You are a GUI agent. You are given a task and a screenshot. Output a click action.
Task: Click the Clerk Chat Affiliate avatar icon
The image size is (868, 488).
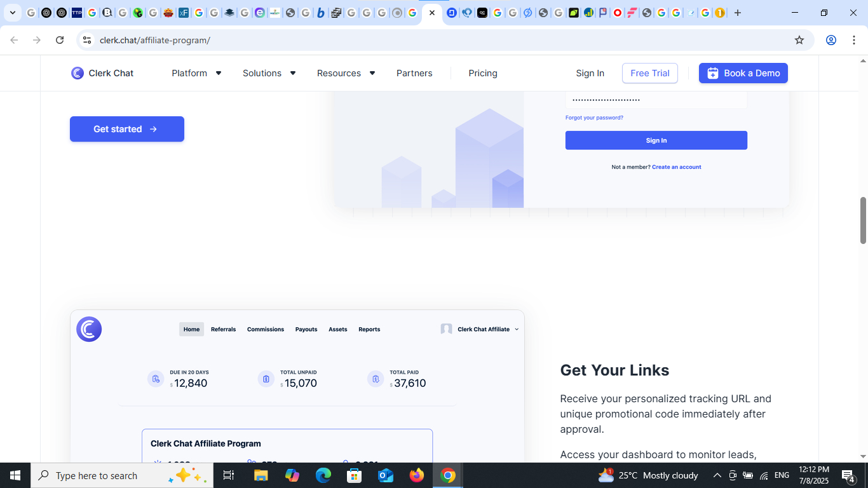point(447,329)
